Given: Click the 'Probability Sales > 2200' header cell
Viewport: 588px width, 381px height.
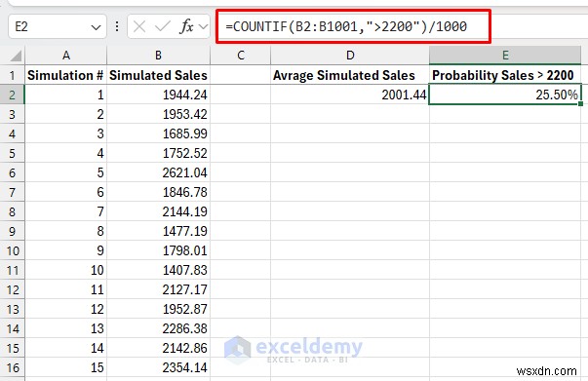Looking at the screenshot, I should coord(505,75).
